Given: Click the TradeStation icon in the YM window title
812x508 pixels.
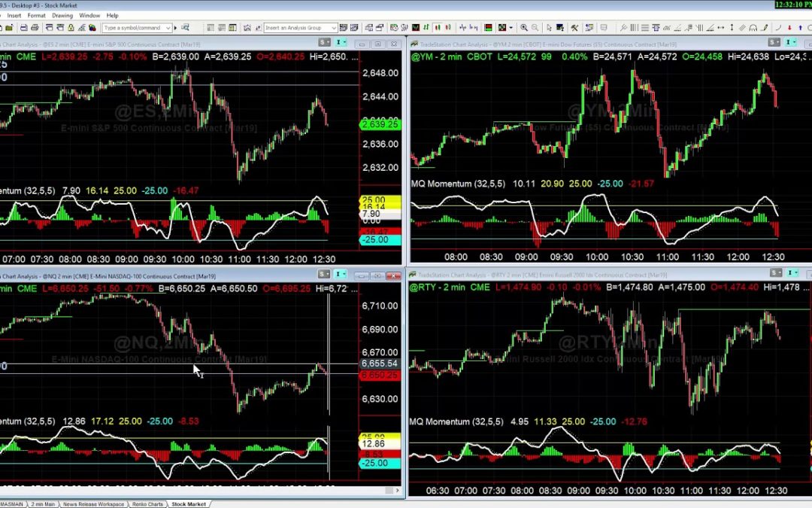Looking at the screenshot, I should (414, 44).
